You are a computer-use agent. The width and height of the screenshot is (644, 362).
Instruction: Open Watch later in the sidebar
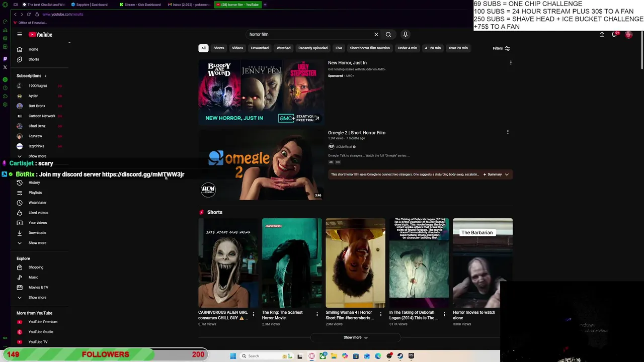tap(37, 203)
